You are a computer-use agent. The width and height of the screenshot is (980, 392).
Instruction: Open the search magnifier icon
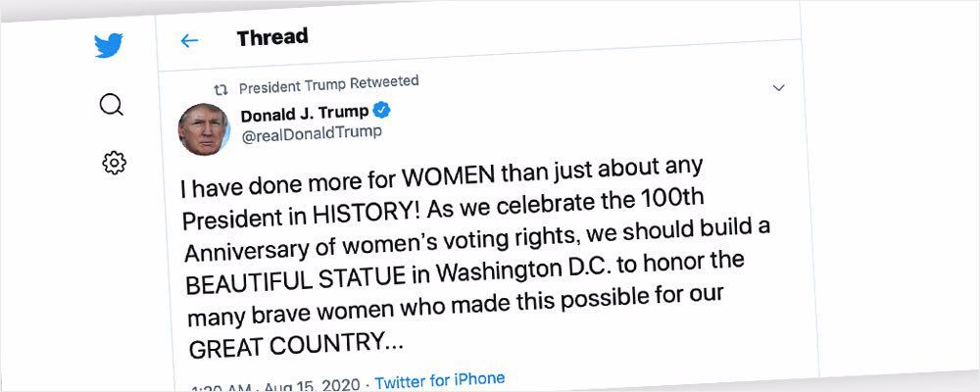pos(112,104)
